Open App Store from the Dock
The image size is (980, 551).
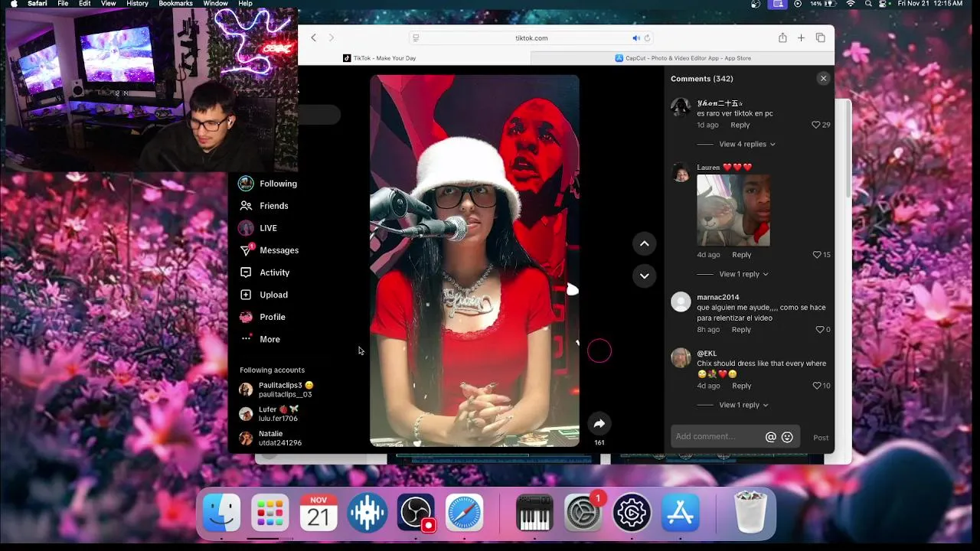(681, 513)
